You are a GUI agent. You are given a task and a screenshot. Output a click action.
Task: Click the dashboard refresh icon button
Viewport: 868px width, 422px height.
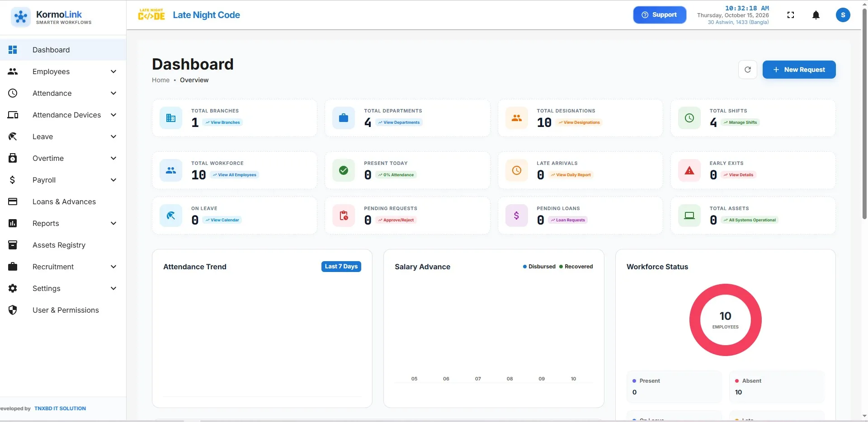tap(748, 70)
